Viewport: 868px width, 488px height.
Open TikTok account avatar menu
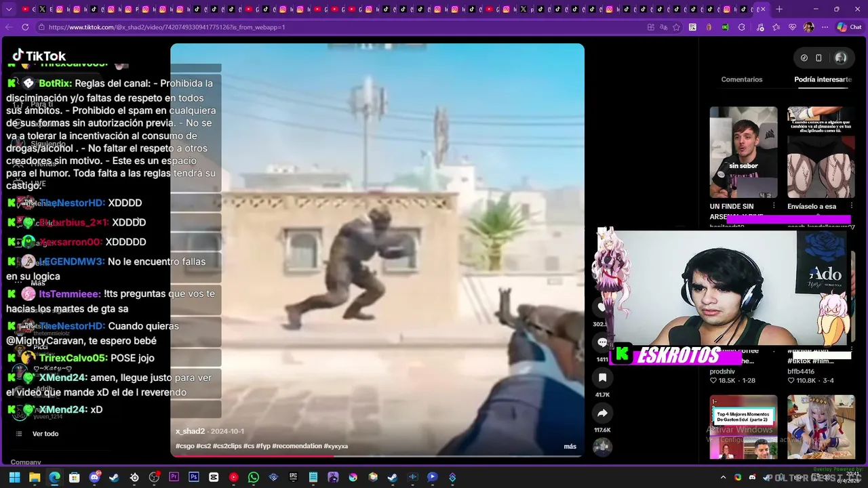841,58
